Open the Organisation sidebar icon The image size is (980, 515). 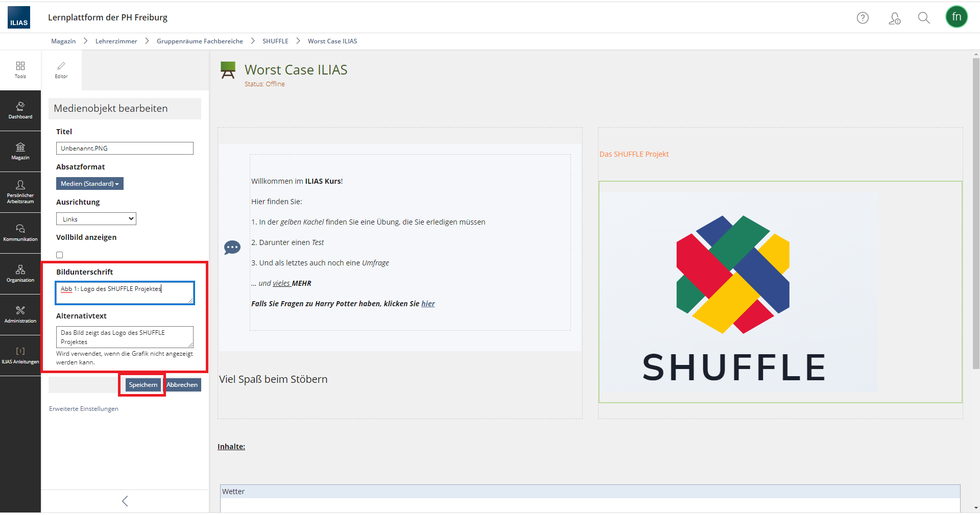(x=20, y=274)
